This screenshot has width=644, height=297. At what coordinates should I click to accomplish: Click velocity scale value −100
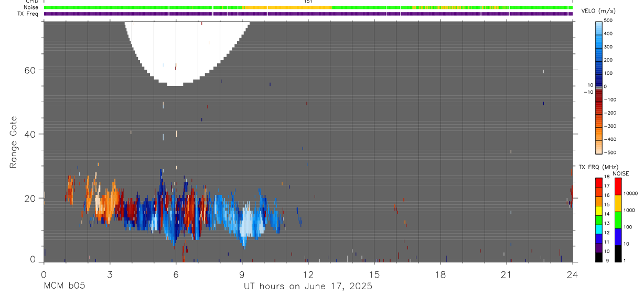(x=611, y=100)
